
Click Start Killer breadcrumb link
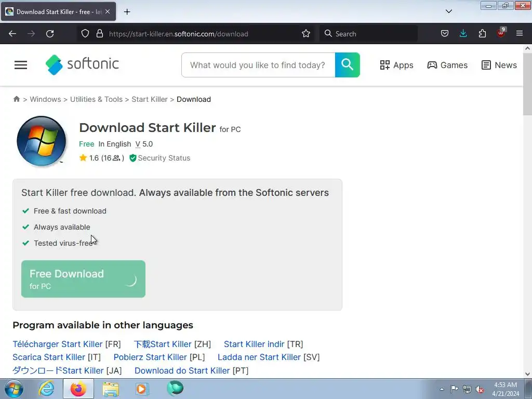(x=150, y=99)
